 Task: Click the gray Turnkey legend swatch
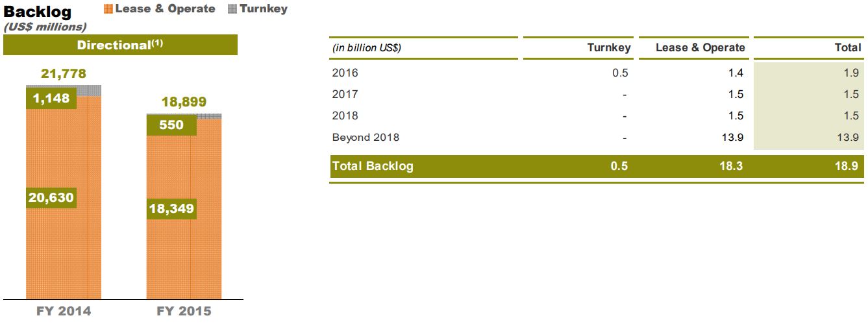(232, 9)
